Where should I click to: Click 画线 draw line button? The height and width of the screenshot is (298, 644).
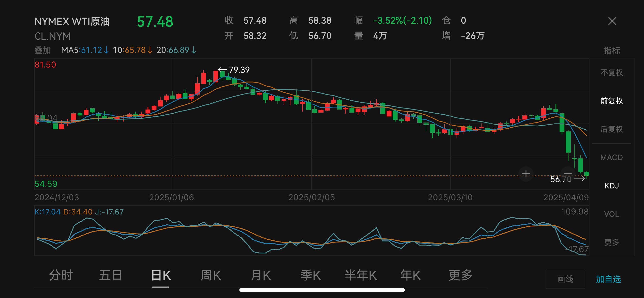click(x=565, y=279)
